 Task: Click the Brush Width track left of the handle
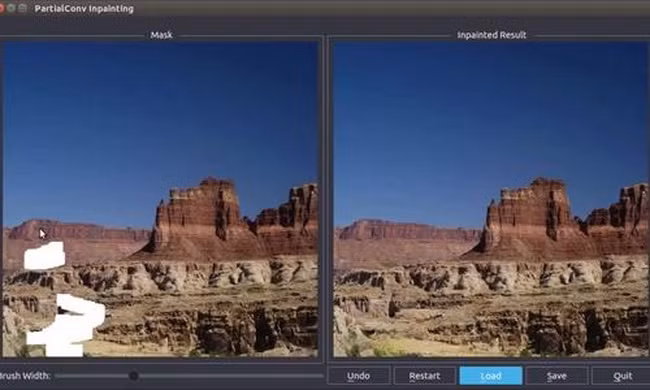pos(92,376)
